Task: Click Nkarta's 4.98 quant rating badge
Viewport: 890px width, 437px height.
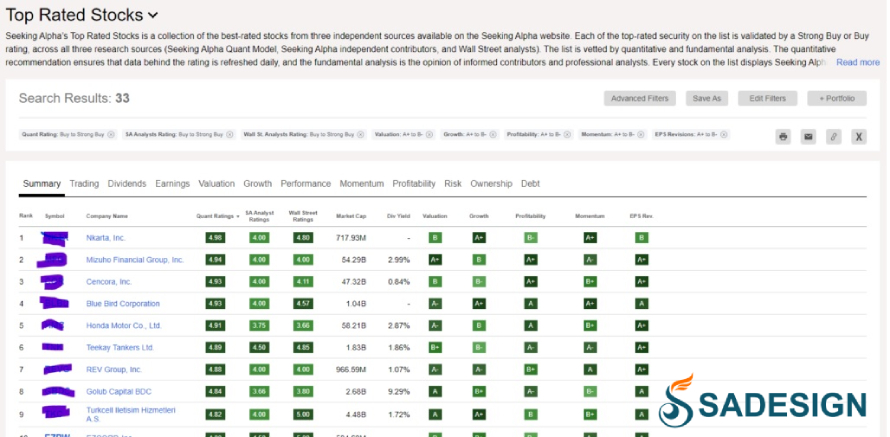Action: 215,238
